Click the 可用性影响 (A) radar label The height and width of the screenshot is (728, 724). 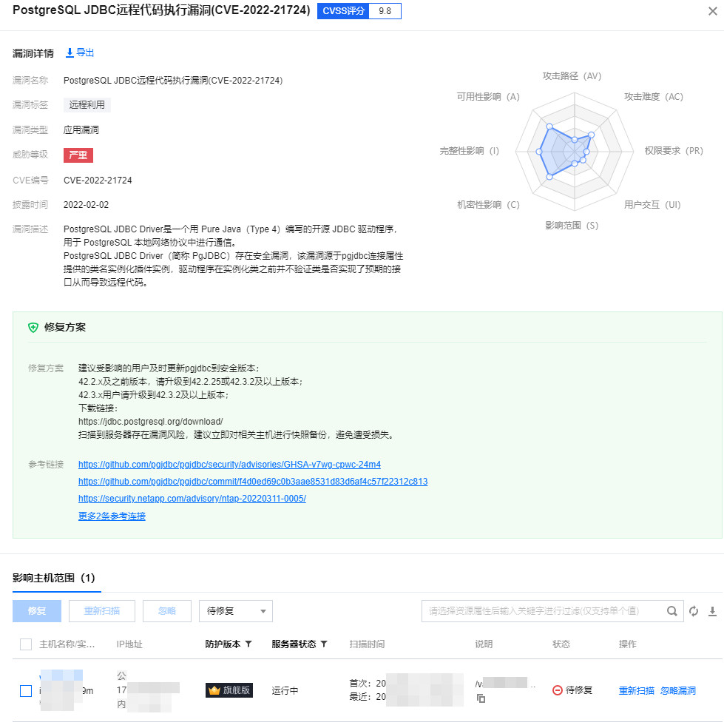pyautogui.click(x=488, y=97)
